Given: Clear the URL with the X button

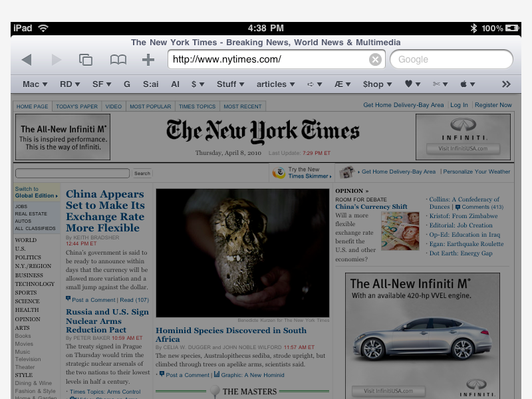Looking at the screenshot, I should tap(375, 60).
